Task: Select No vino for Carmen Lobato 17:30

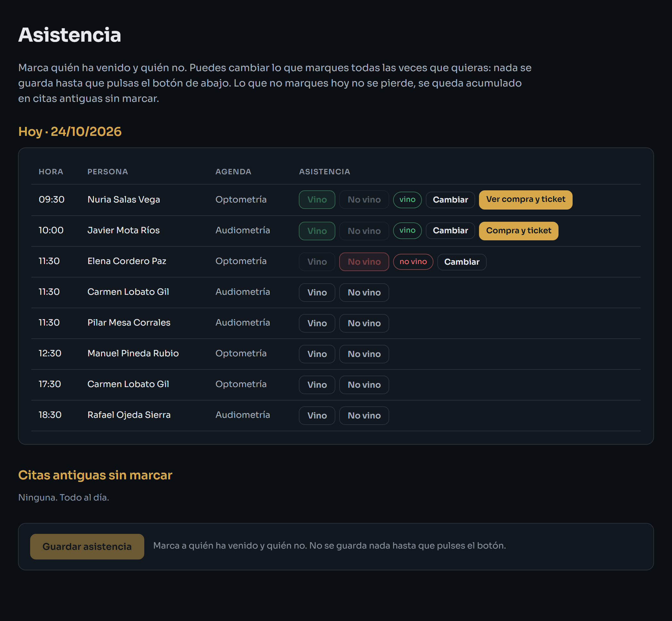Action: point(364,385)
